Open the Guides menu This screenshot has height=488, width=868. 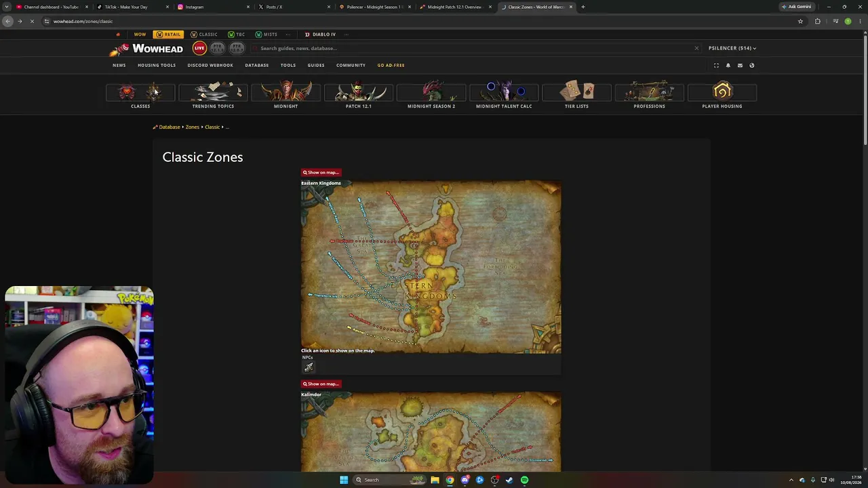point(316,65)
